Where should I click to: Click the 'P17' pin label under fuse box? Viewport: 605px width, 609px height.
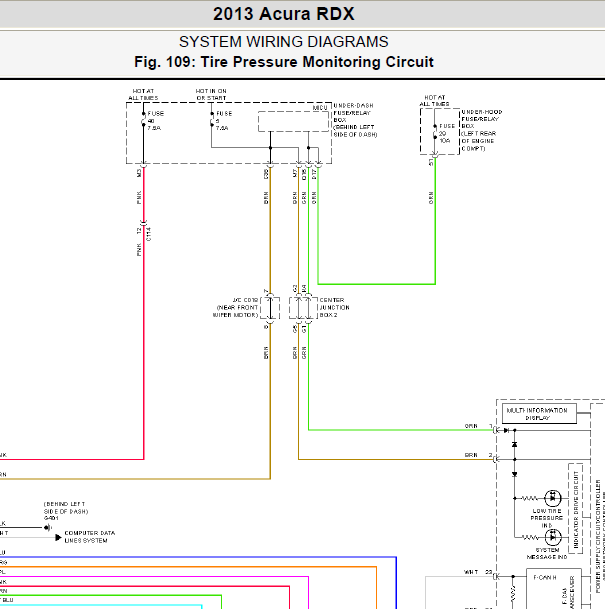tap(314, 174)
